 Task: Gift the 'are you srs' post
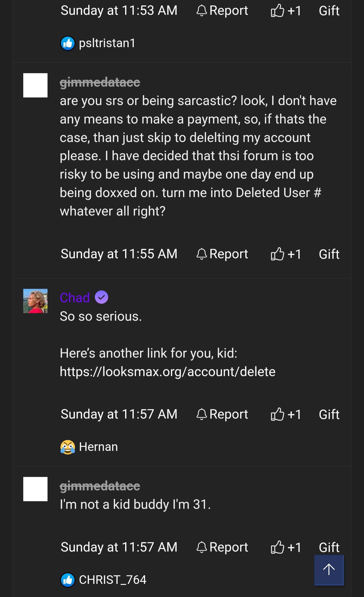coord(329,254)
